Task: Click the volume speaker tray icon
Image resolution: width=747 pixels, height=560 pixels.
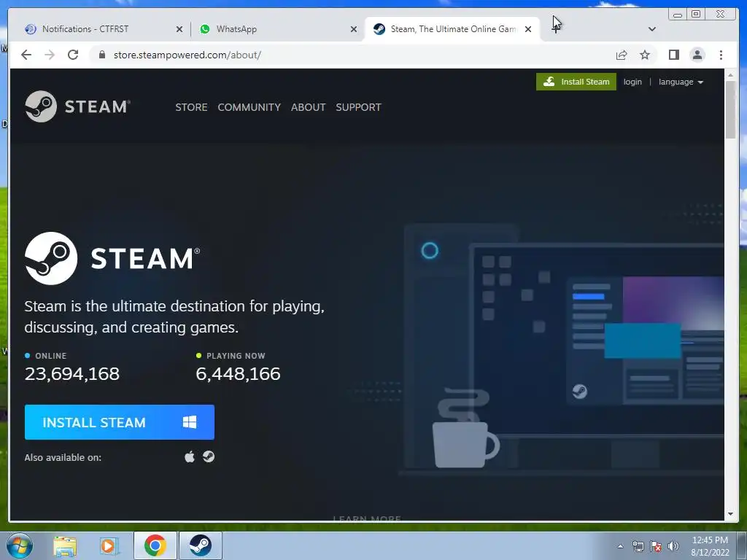Action: pos(673,546)
